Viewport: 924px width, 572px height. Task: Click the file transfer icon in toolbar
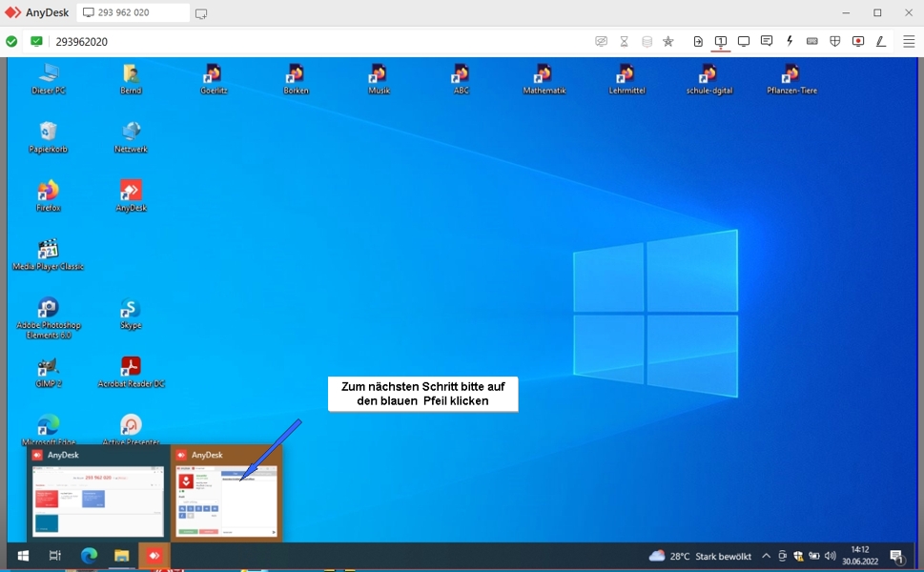[698, 41]
